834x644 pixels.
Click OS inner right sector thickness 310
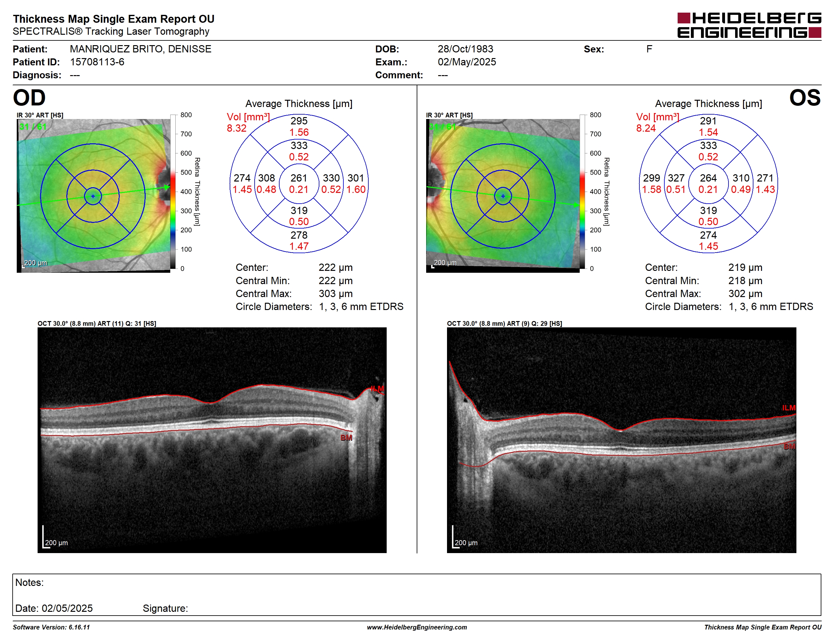pos(741,178)
